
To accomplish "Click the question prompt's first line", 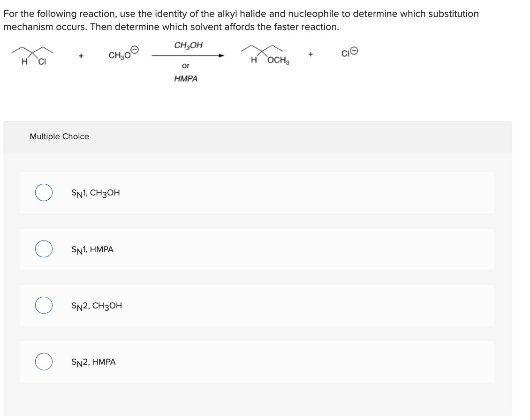I will 241,14.
